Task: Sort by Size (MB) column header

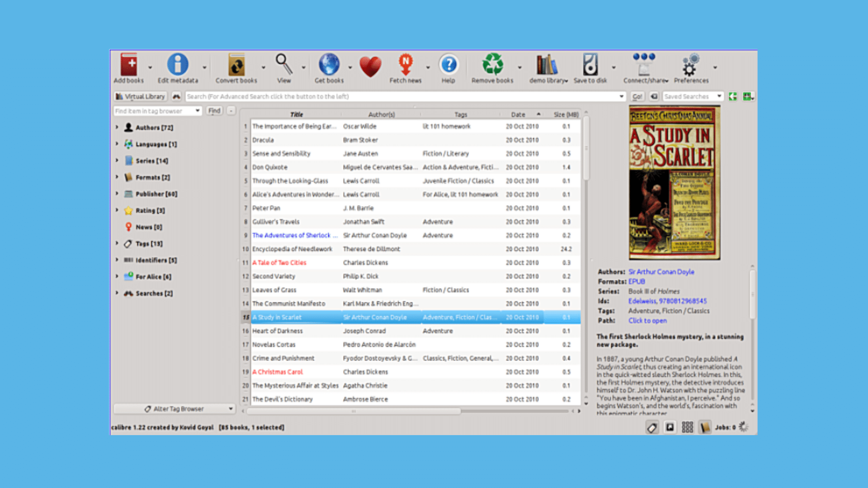Action: click(x=566, y=114)
